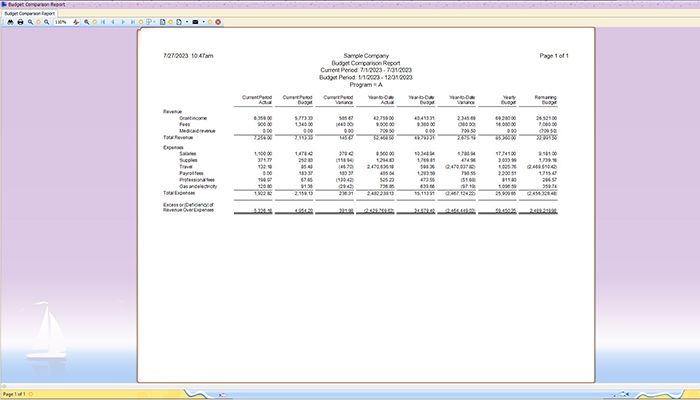Go to the previous report page
Image resolution: width=700 pixels, height=400 pixels.
112,22
